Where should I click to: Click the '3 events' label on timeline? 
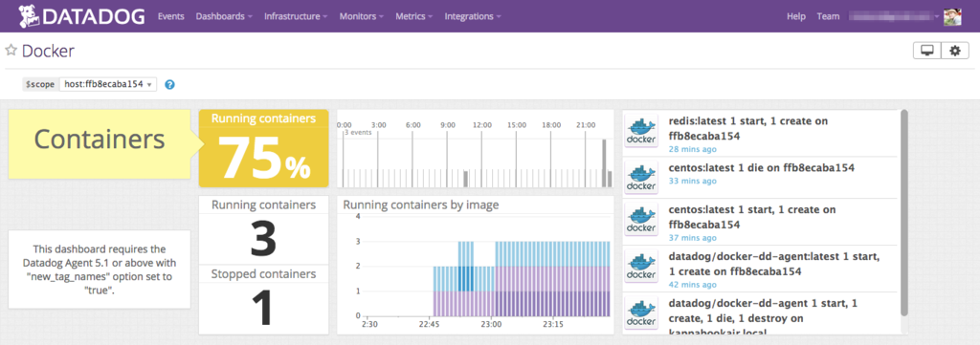358,133
